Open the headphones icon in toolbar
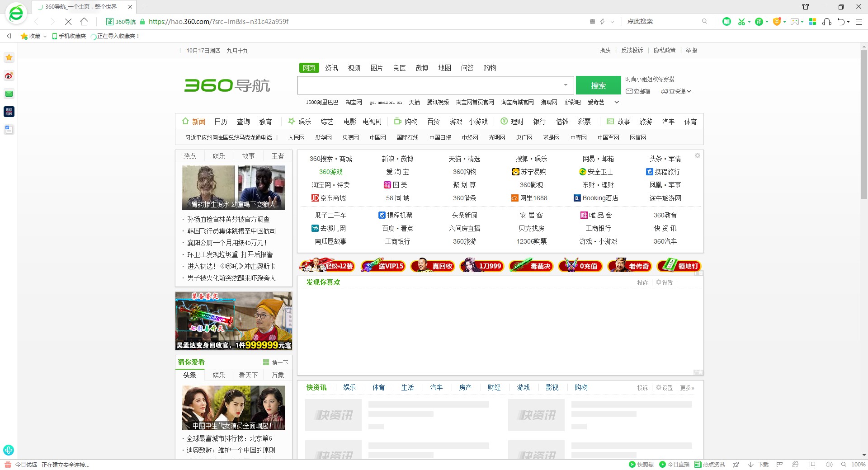Screen dimensions: 868x470 pos(827,22)
